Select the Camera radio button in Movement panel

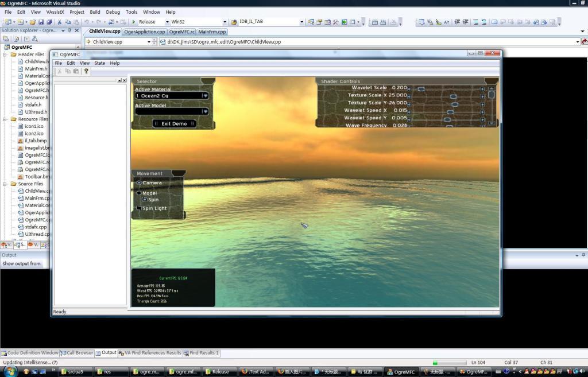(139, 183)
